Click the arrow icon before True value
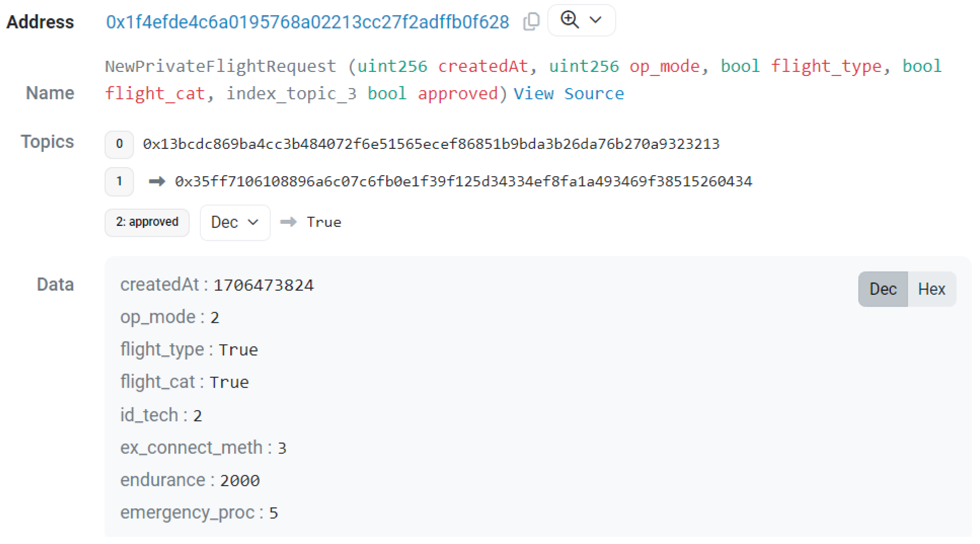This screenshot has width=980, height=544. (288, 222)
